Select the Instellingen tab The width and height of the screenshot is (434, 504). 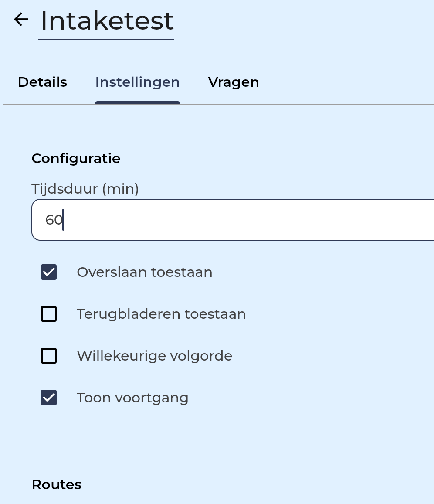(137, 82)
